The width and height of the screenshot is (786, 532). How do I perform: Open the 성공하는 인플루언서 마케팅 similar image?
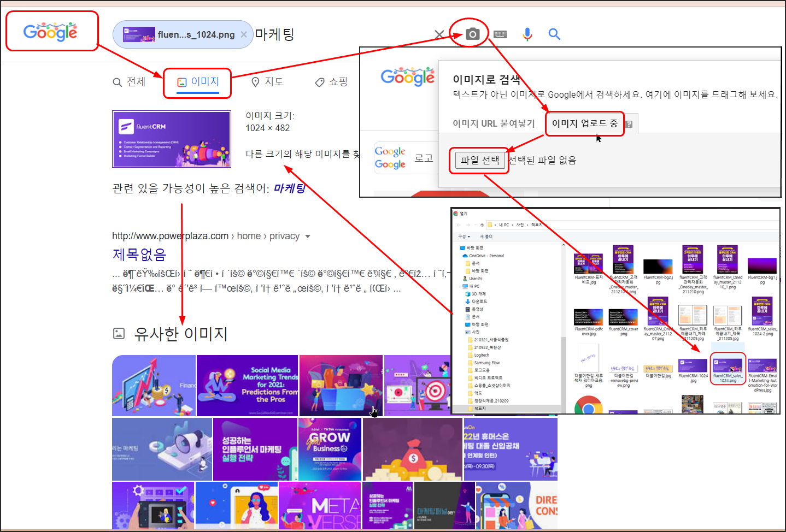tap(255, 449)
